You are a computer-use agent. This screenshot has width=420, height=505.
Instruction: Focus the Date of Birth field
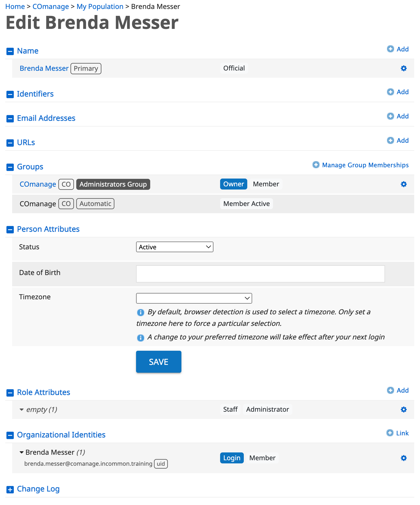pyautogui.click(x=260, y=274)
